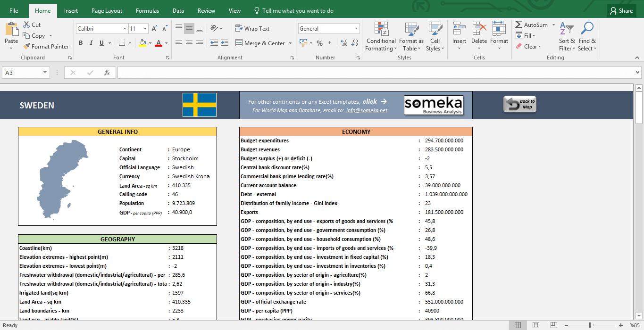Apply percent style format
Viewport: 644px width, 330px height.
click(x=319, y=43)
